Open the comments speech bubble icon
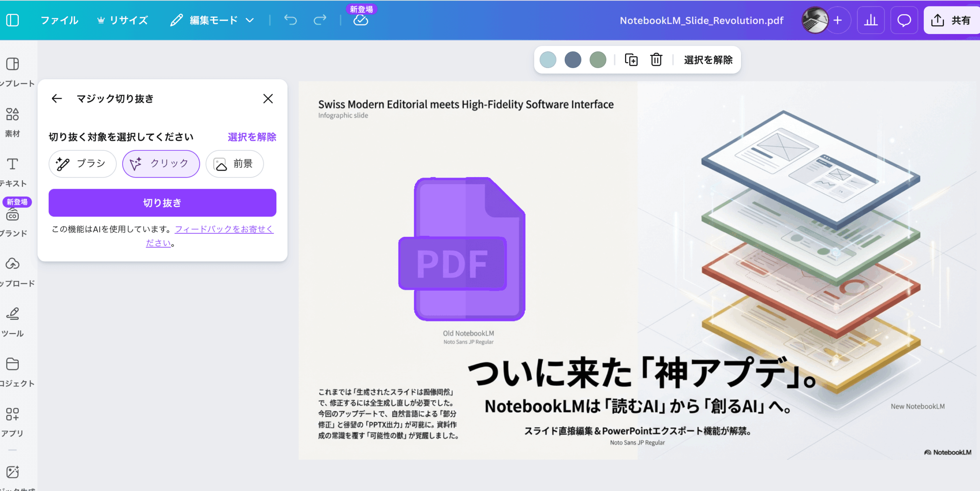980x491 pixels. tap(904, 20)
